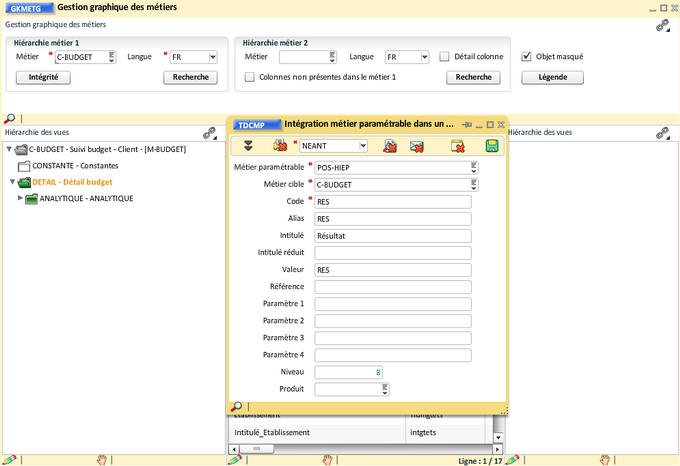
Task: Click the magnifier icon at dialog bottom left
Action: [237, 407]
